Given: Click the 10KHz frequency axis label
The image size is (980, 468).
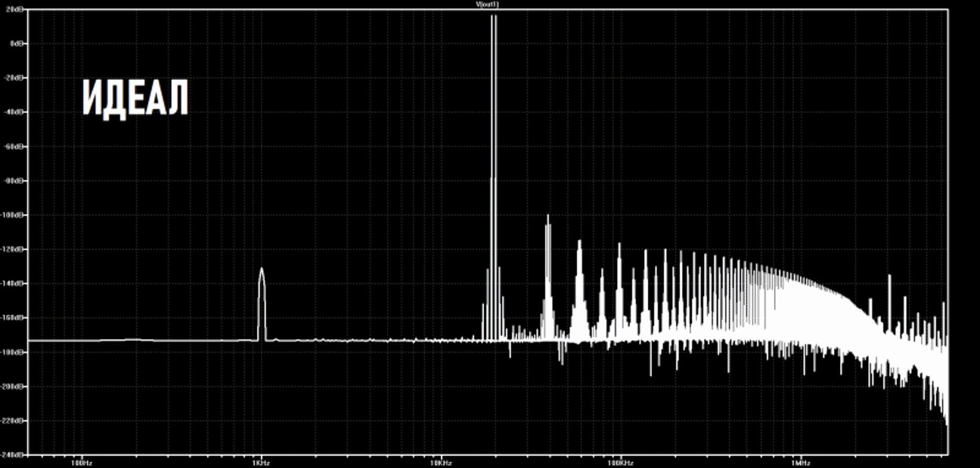Looking at the screenshot, I should (x=441, y=463).
